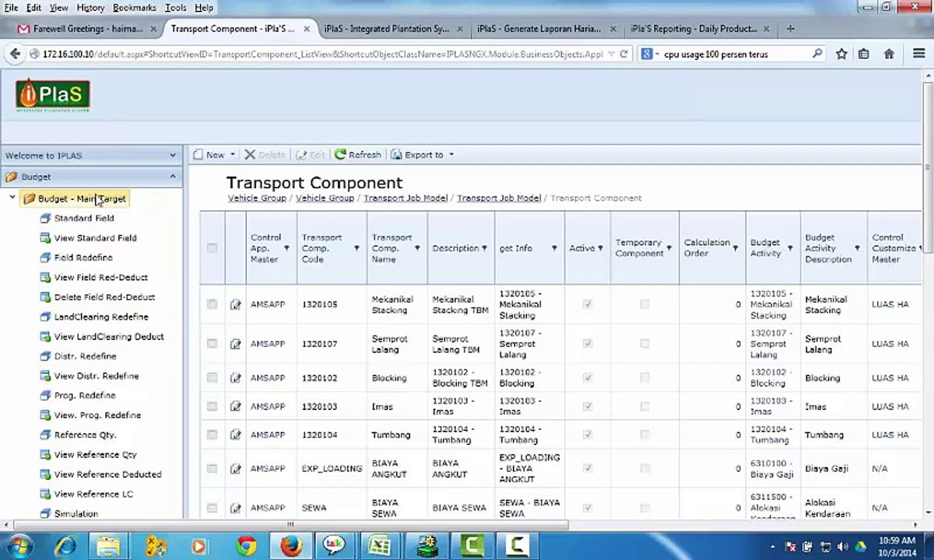Open edit icon for row 1320105
The image size is (934, 560).
(x=236, y=304)
